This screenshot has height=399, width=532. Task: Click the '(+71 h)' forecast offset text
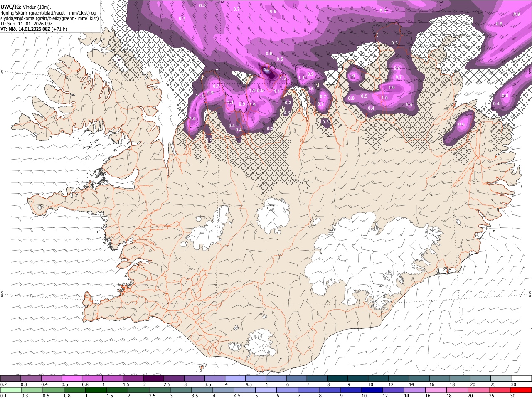(x=60, y=29)
